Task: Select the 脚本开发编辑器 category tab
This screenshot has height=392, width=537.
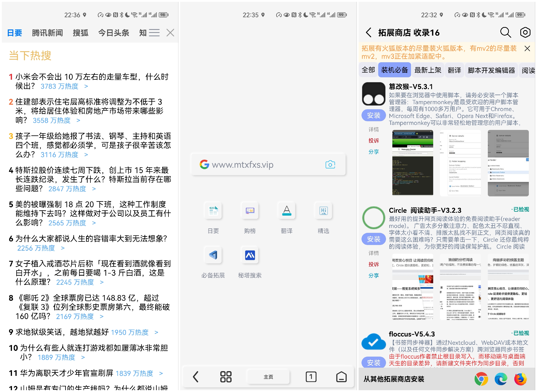Action: (x=491, y=70)
